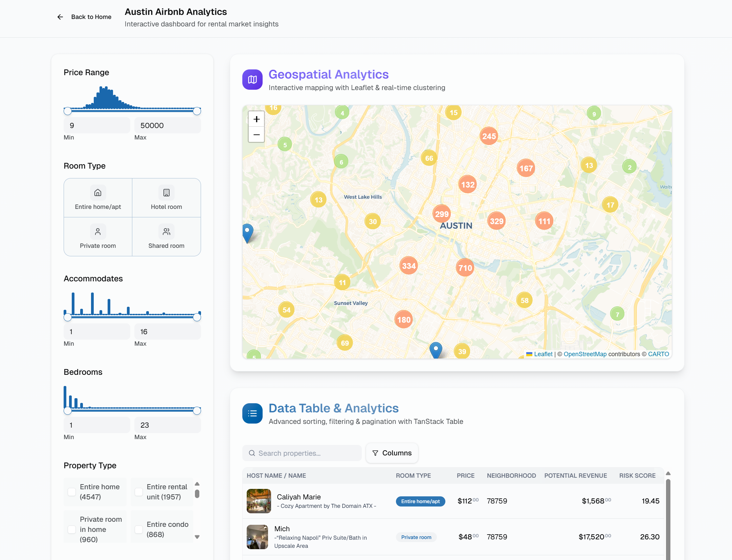Click the 167 cluster marker
The height and width of the screenshot is (560, 732).
[x=526, y=168]
